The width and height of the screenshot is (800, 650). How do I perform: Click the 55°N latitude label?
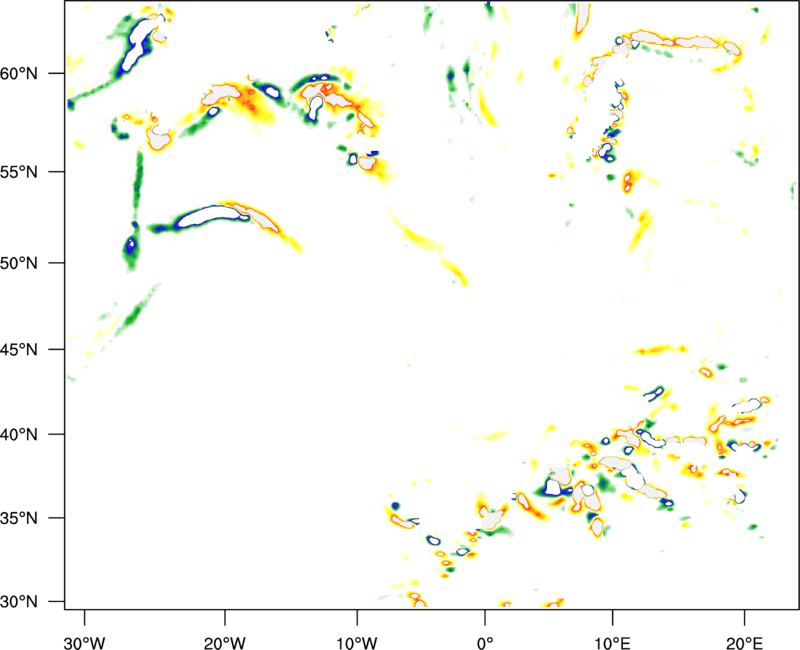pyautogui.click(x=18, y=172)
